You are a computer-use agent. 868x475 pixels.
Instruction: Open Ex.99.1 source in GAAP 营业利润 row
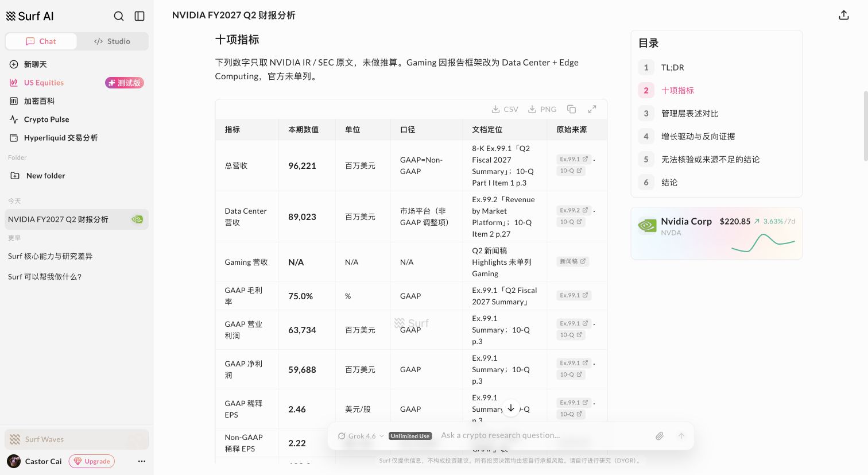(573, 323)
